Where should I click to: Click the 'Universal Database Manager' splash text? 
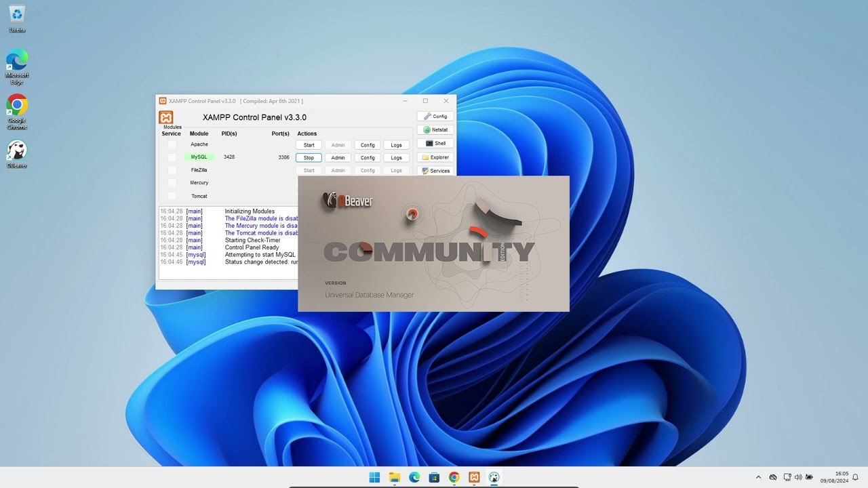point(369,295)
